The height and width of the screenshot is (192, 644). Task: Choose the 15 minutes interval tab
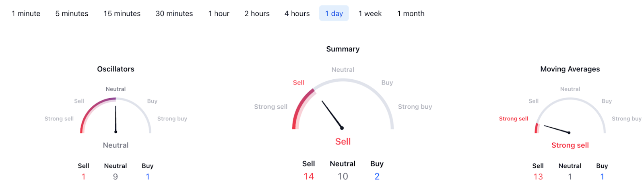122,14
